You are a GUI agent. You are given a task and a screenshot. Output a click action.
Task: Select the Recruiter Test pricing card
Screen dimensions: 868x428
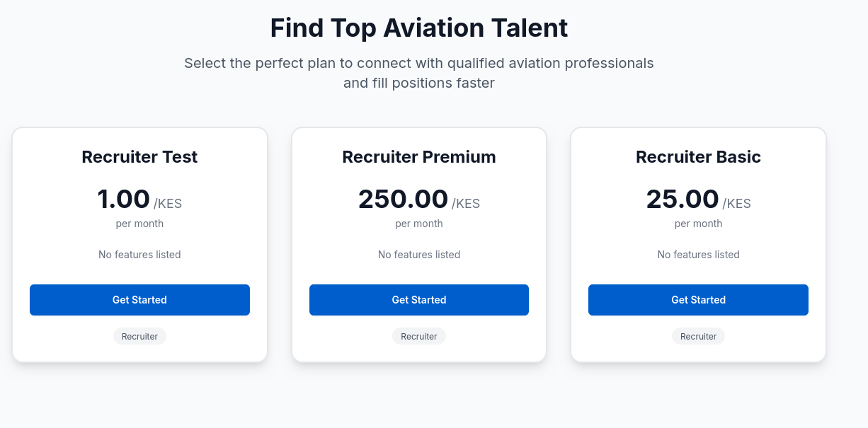[x=139, y=244]
